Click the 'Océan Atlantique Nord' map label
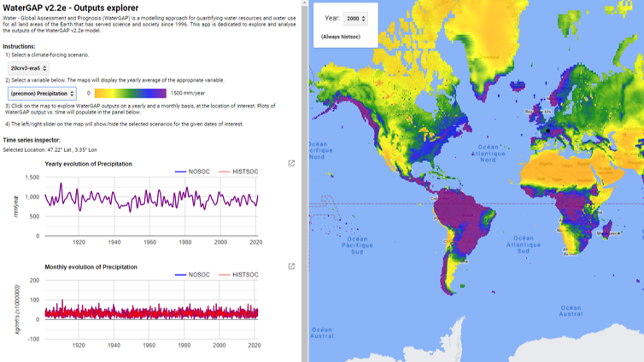This screenshot has width=644, height=362. pyautogui.click(x=488, y=153)
